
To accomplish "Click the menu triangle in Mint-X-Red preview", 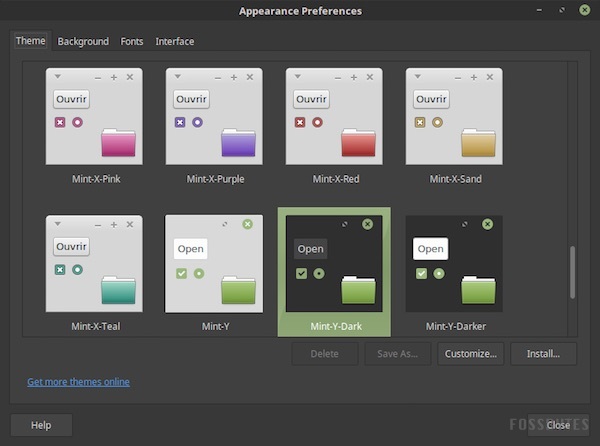I will (x=297, y=77).
